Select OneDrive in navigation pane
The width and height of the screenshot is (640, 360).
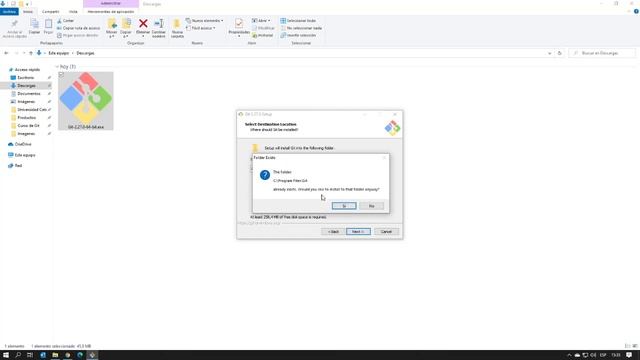pyautogui.click(x=23, y=144)
